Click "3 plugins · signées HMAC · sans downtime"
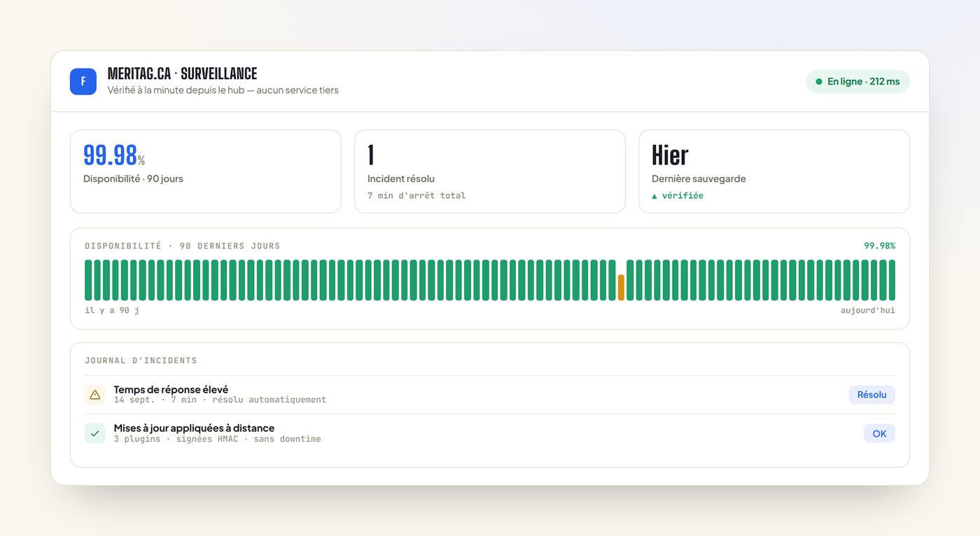The image size is (980, 536). pyautogui.click(x=218, y=439)
